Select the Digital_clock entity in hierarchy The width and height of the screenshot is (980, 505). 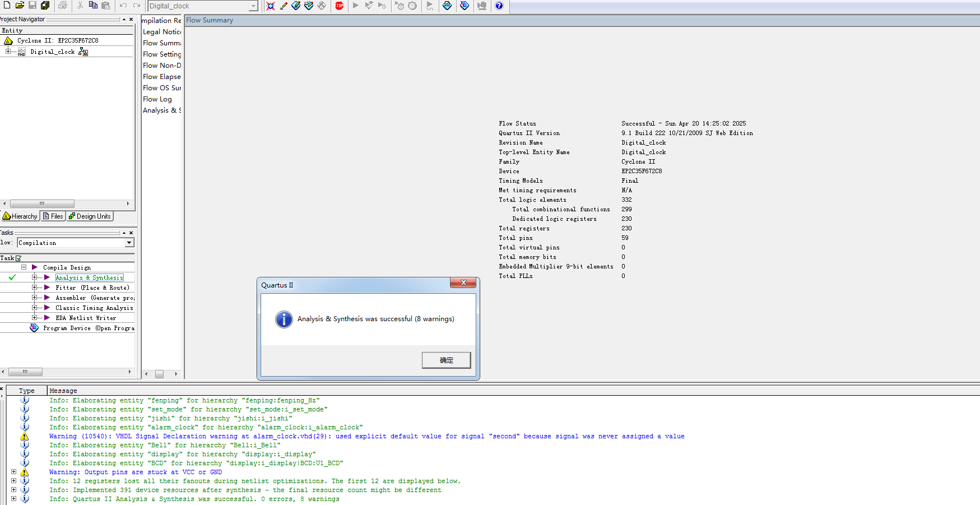[52, 52]
